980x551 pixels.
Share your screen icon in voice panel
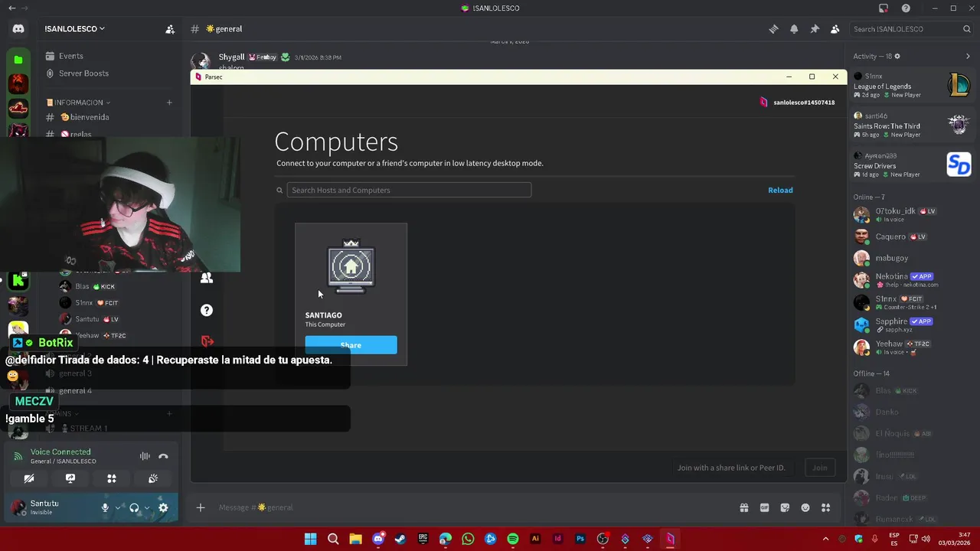(x=70, y=478)
